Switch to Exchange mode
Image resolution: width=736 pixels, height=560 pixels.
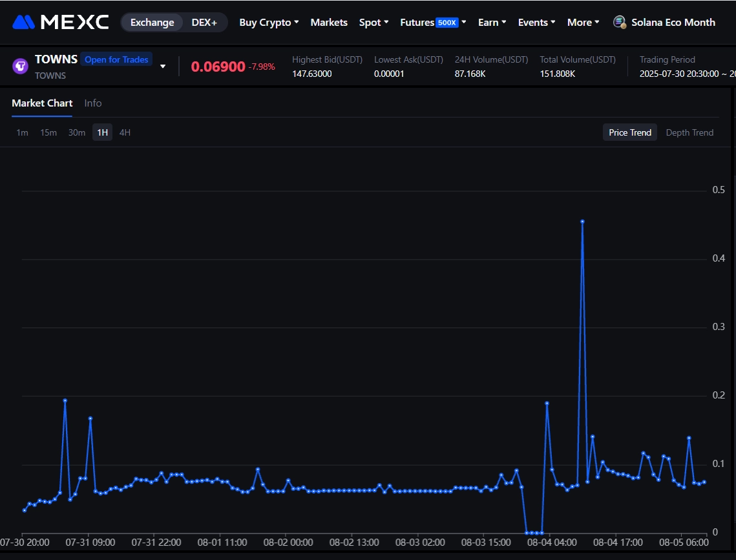pos(152,21)
